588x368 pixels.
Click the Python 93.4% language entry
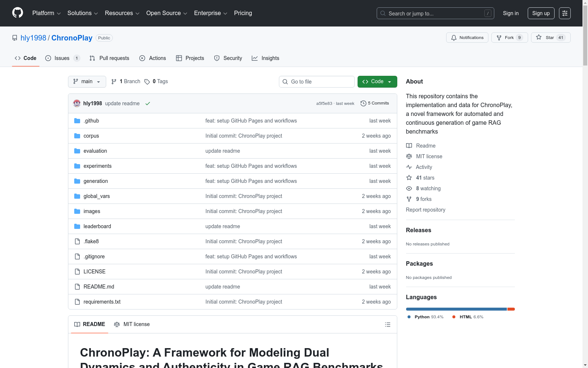(425, 317)
